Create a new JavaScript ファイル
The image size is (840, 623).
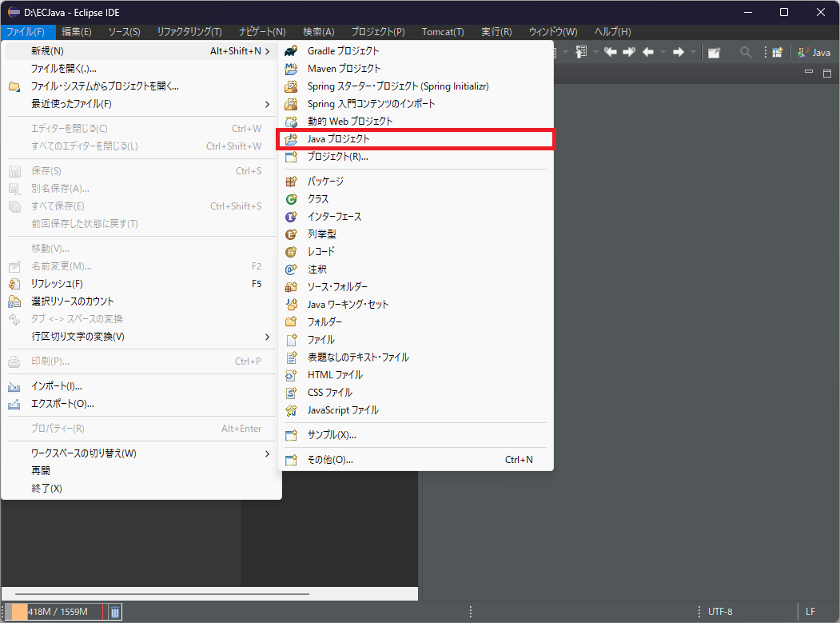tap(416, 410)
